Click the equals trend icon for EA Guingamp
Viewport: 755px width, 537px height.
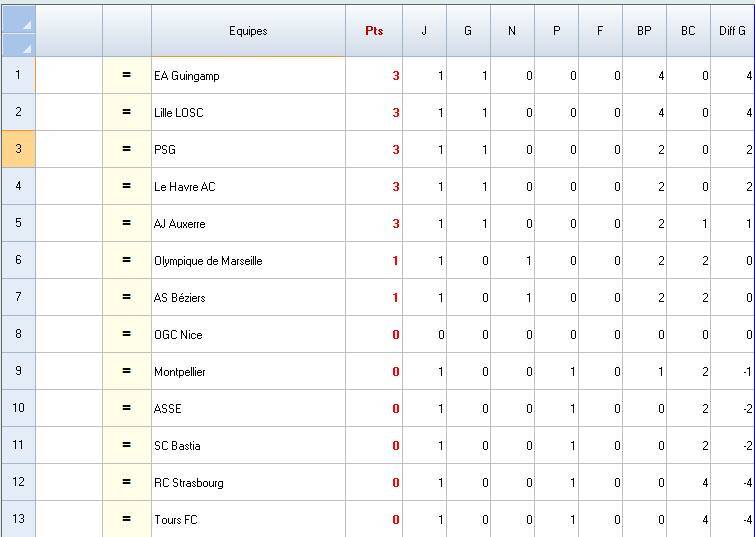pos(126,76)
